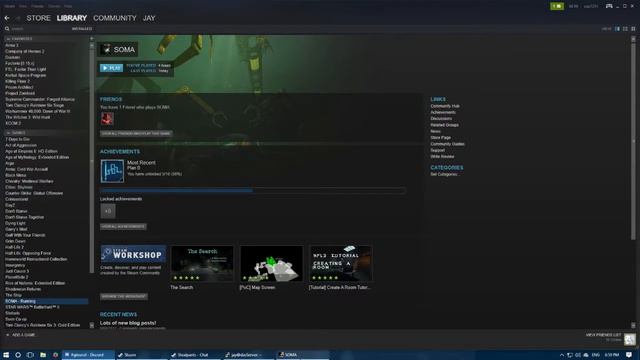640x360 pixels.
Task: Select Kerbal Space Program in Favorites
Action: [26, 76]
